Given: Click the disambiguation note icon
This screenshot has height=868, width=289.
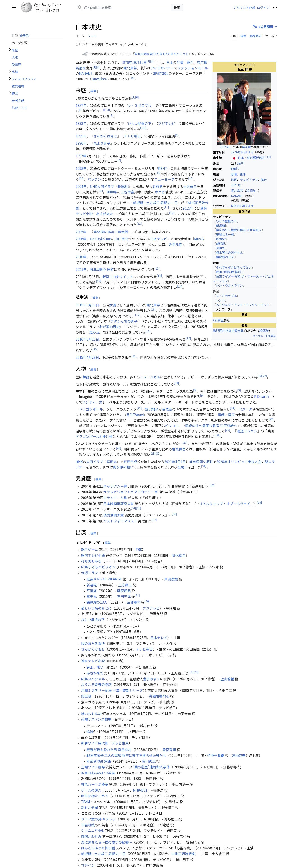Looking at the screenshot, I should tap(85, 54).
